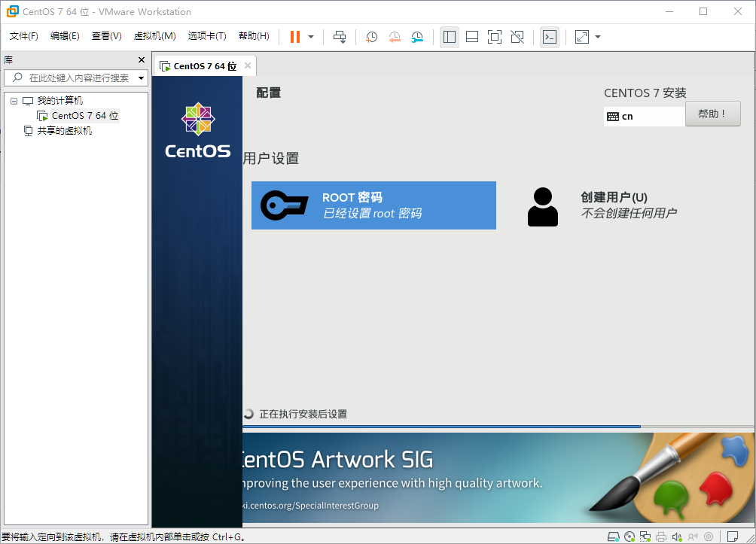Enter full screen mode
The width and height of the screenshot is (756, 544).
[495, 37]
